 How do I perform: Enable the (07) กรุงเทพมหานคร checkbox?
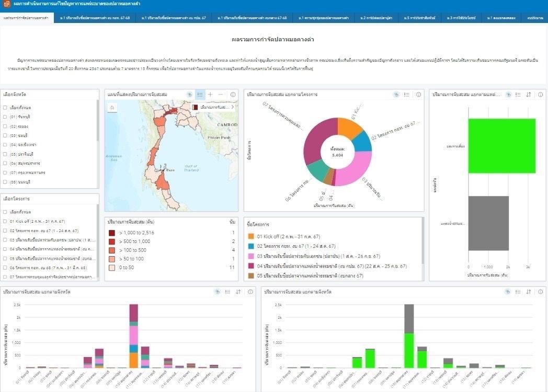[5, 172]
